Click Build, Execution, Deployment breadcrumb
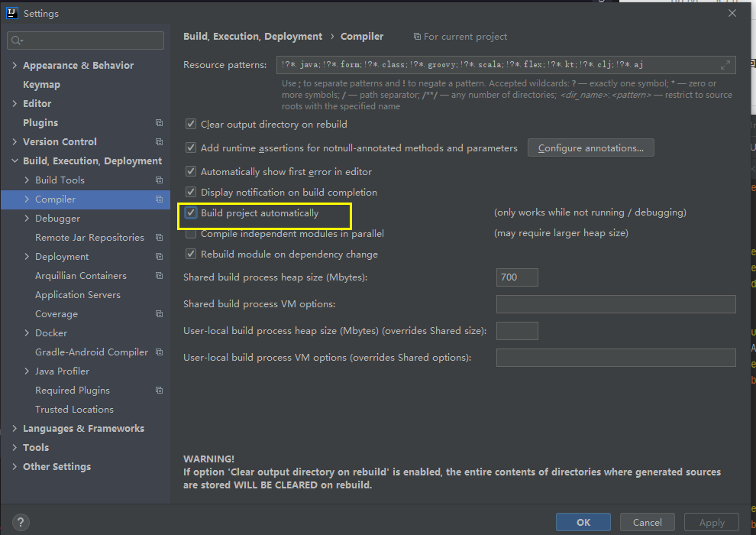The height and width of the screenshot is (535, 756). coord(253,37)
